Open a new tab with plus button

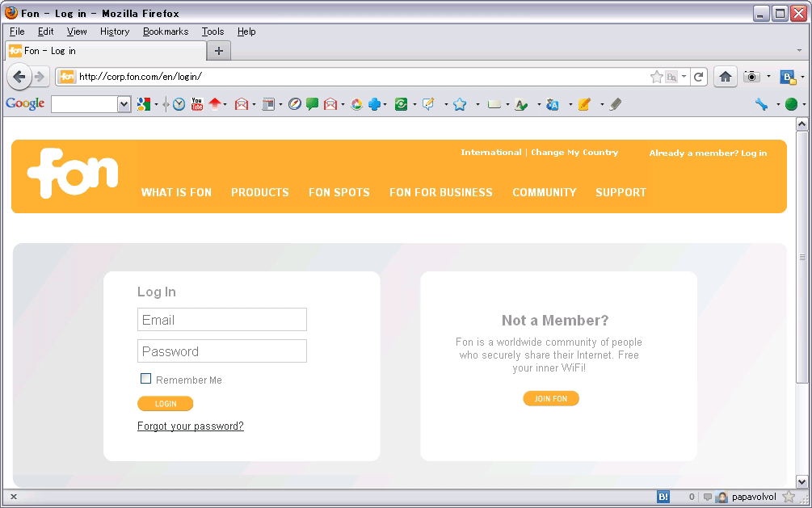(x=218, y=51)
